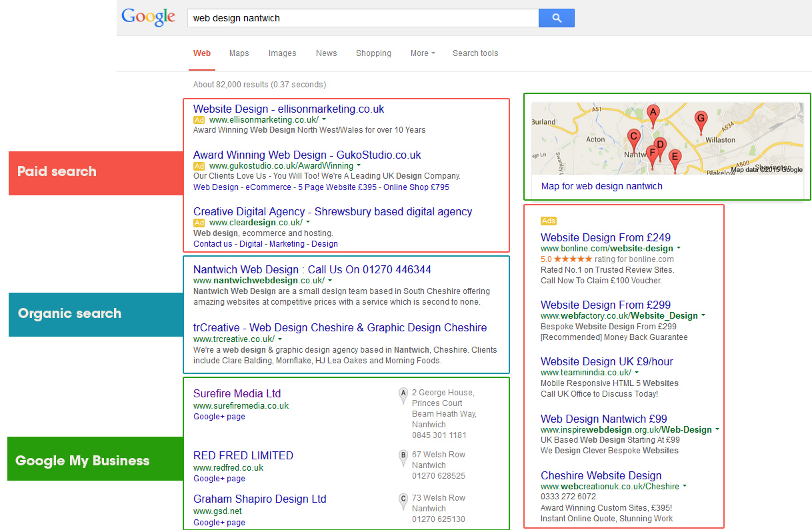This screenshot has height=530, width=812.
Task: Select the Web tab
Action: [x=202, y=53]
